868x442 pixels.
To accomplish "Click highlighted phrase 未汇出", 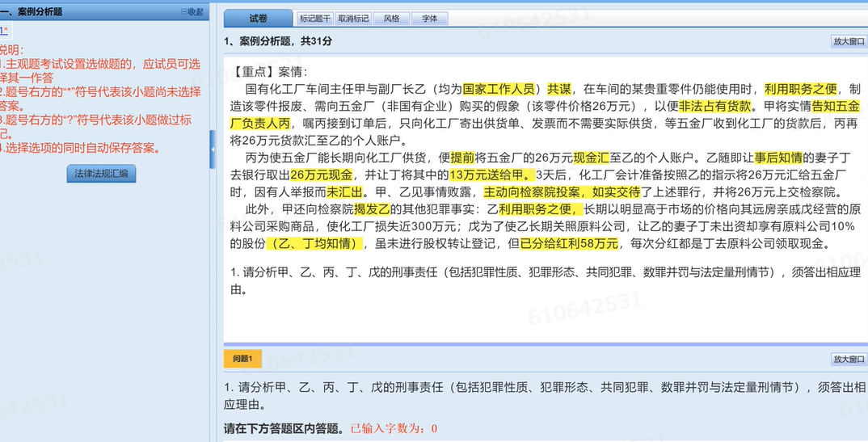I will [x=343, y=192].
